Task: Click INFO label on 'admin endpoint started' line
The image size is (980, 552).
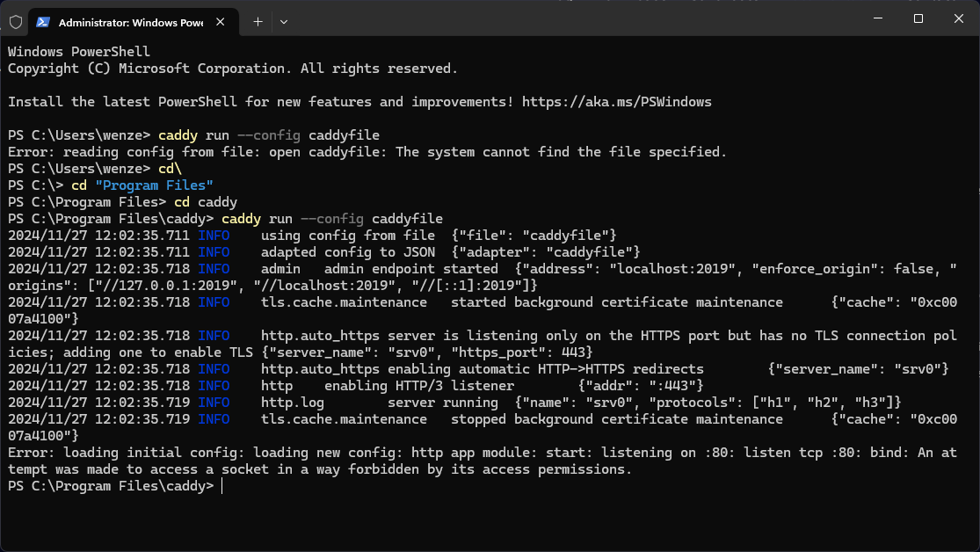Action: click(x=214, y=269)
